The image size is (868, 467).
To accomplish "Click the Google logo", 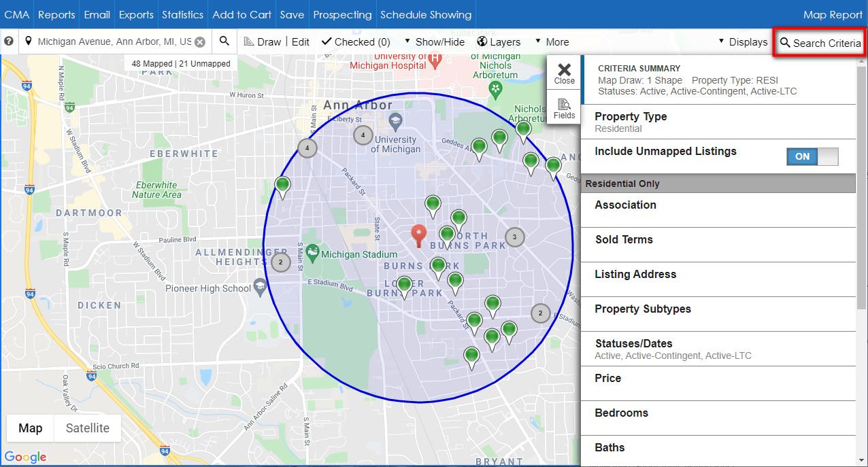I will [25, 457].
